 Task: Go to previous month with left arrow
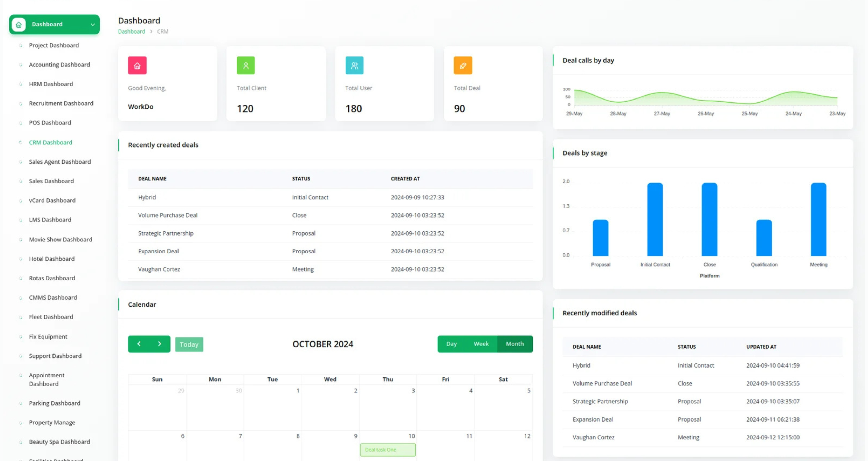point(139,344)
